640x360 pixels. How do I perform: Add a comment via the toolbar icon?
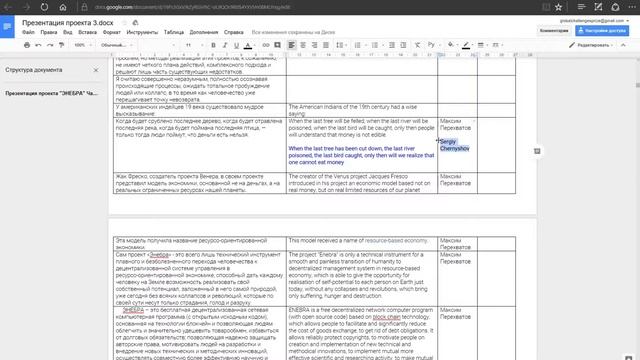(x=278, y=45)
